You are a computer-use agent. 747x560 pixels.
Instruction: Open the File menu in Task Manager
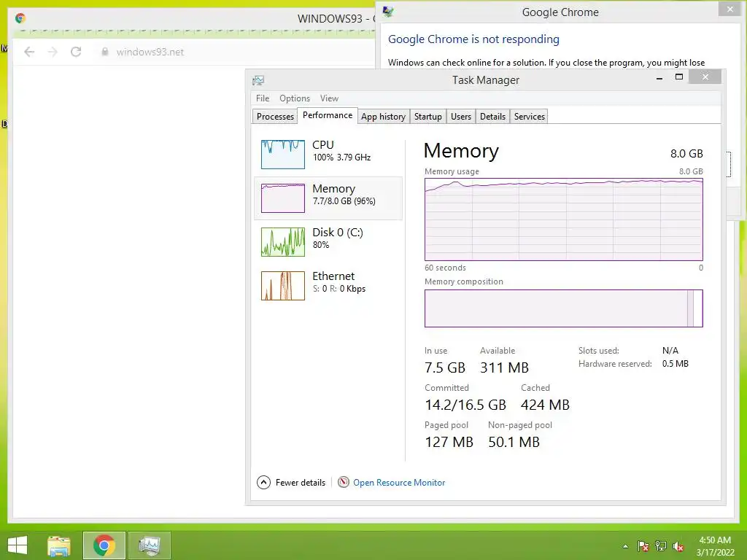click(263, 98)
